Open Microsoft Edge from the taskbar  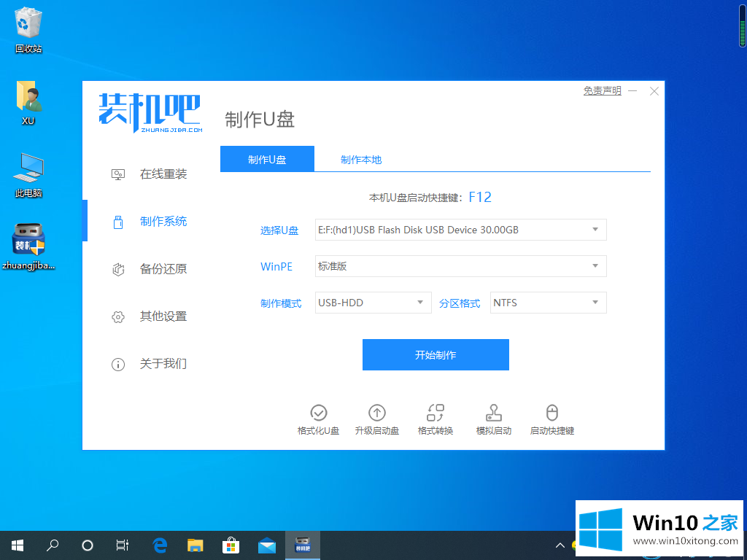tap(160, 545)
